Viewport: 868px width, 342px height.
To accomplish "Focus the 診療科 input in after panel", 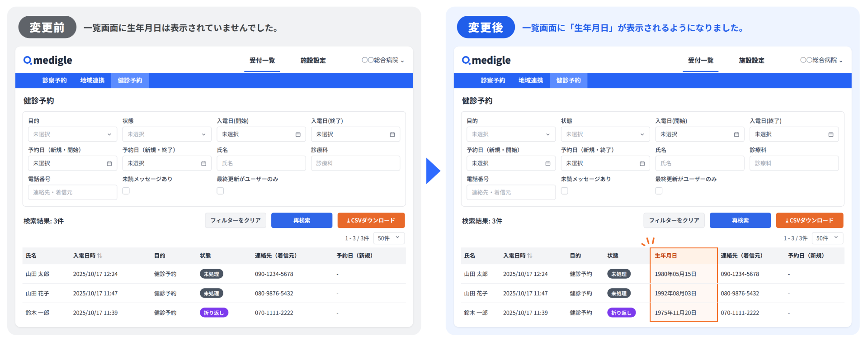I will click(794, 163).
